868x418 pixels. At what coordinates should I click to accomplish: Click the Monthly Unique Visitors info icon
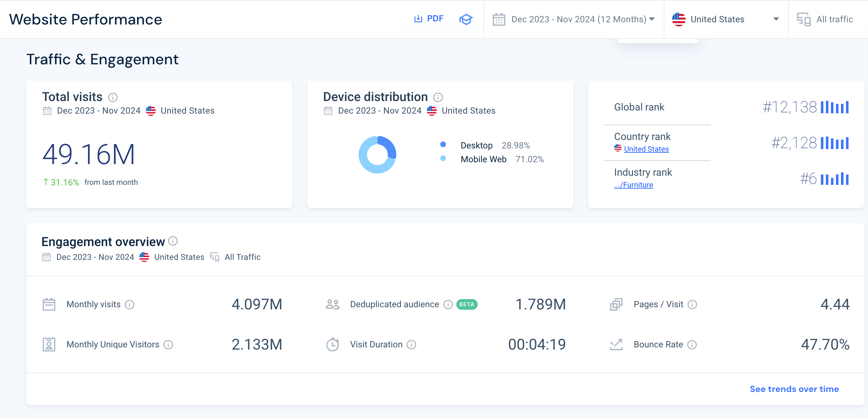click(x=168, y=345)
